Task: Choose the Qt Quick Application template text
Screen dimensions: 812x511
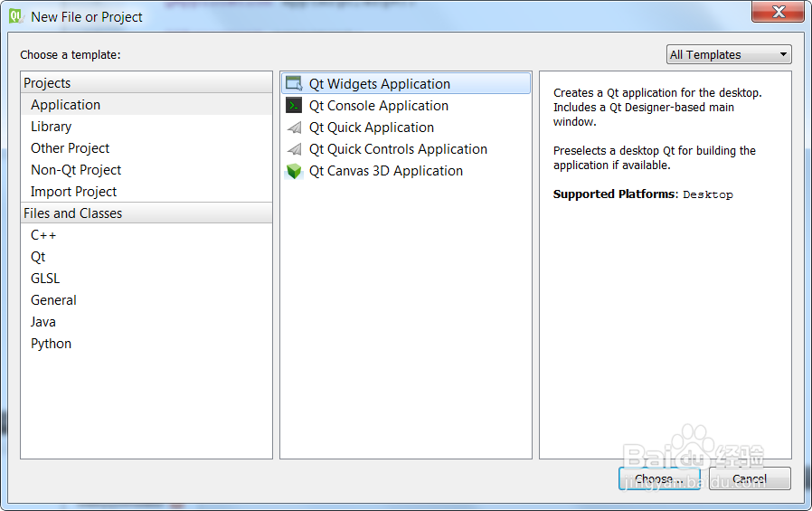Action: [372, 128]
